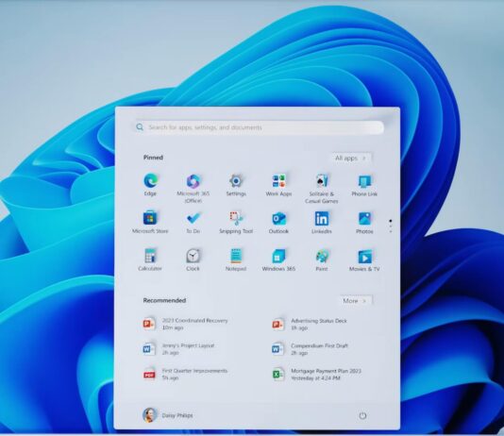Open Advertising Status Deck presentation
This screenshot has width=504, height=436.
(310, 324)
